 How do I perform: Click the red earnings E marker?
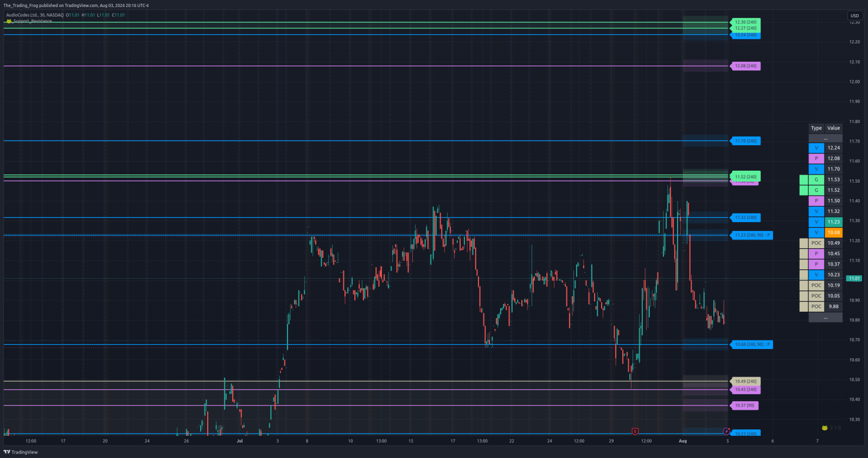click(x=635, y=431)
